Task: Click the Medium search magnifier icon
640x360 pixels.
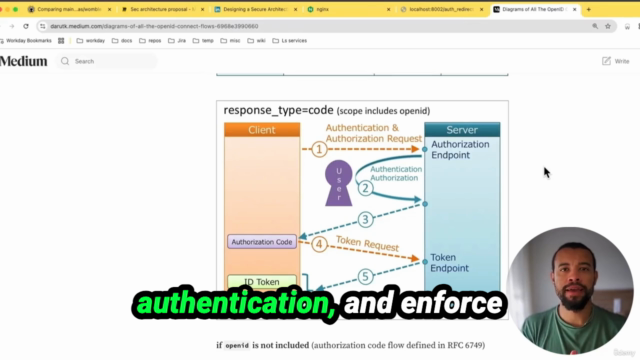Action: pos(65,61)
